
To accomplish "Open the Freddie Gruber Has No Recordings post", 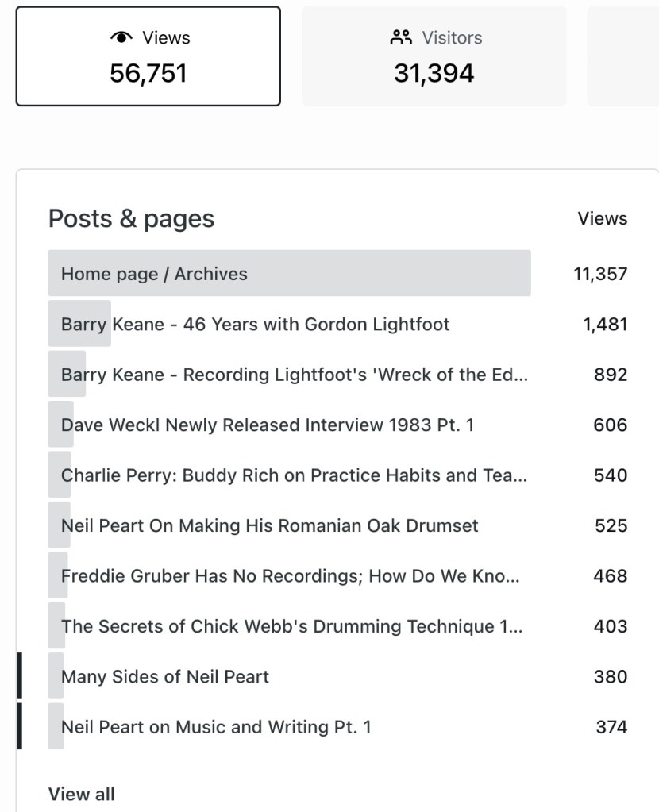I will [290, 576].
